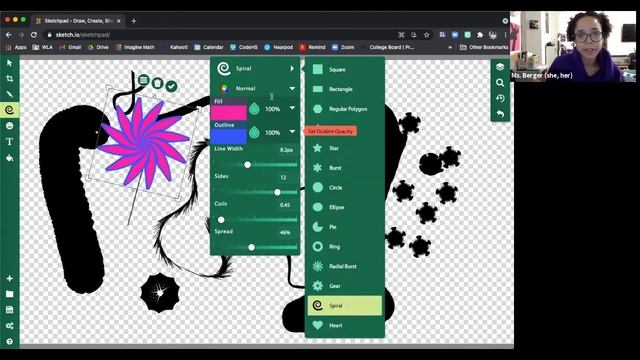
Task: Open the History clock icon
Action: [x=500, y=98]
